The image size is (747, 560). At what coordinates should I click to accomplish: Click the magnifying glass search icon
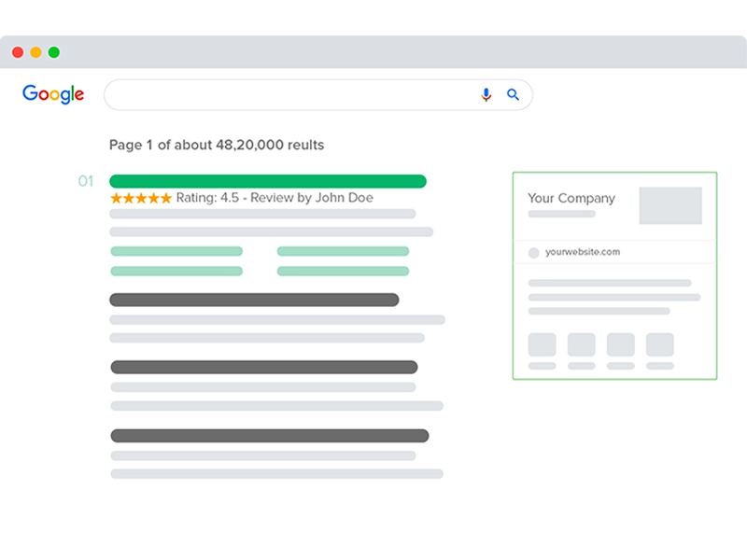(x=513, y=94)
